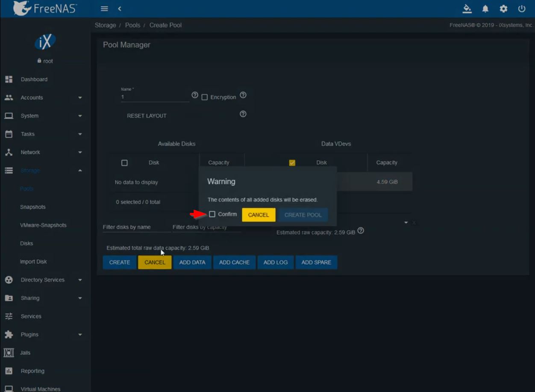The image size is (535, 392).
Task: Click the theme paint bucket icon
Action: pos(467,9)
